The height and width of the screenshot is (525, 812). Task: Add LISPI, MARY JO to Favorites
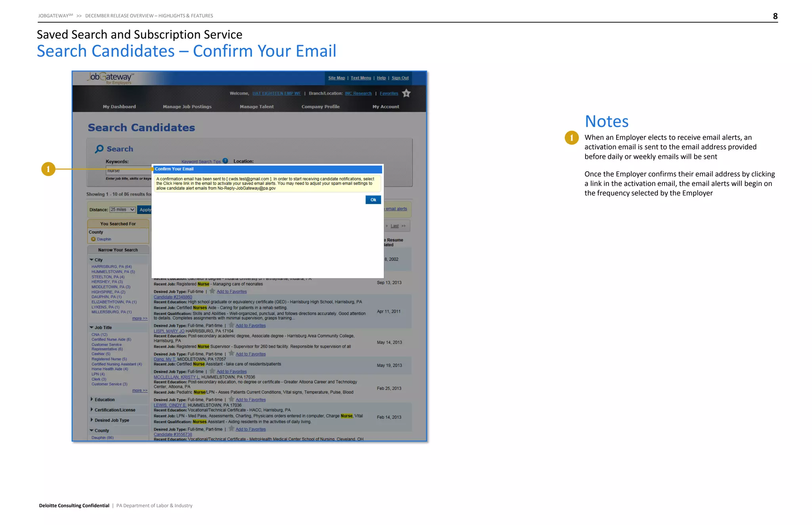(x=251, y=354)
